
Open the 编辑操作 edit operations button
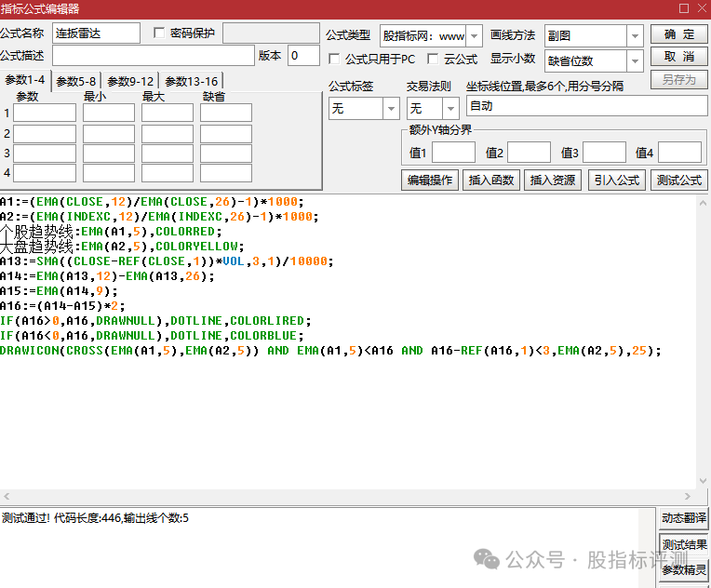pos(430,180)
